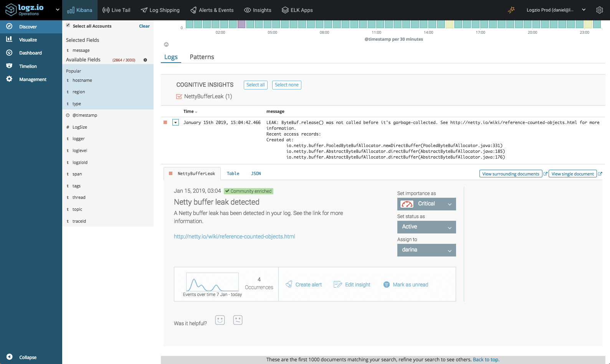Switch to the Logs tab
The height and width of the screenshot is (364, 610).
[x=171, y=57]
